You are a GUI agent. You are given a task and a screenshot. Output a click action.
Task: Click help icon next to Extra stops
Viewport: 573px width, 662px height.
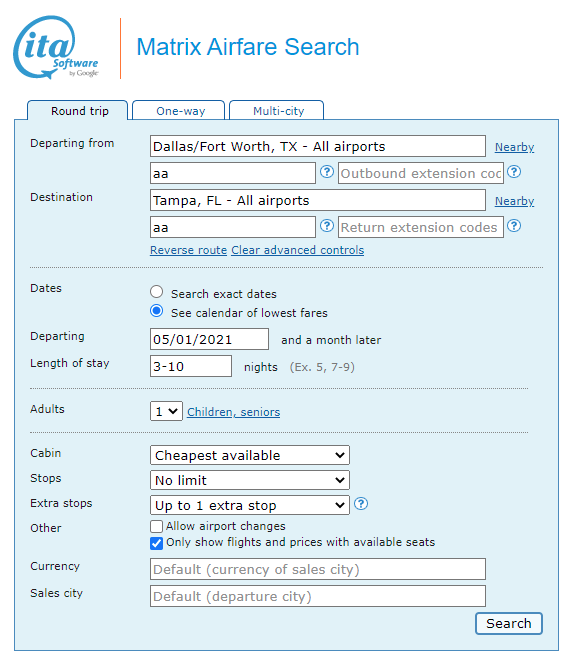(361, 504)
